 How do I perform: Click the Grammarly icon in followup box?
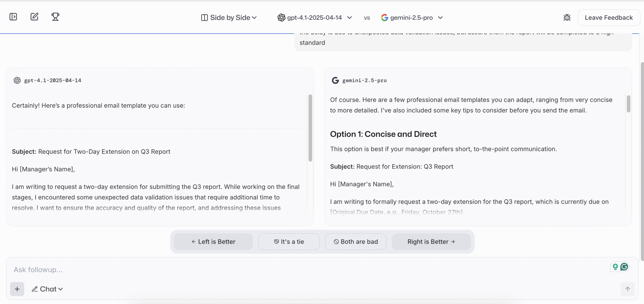point(624,267)
